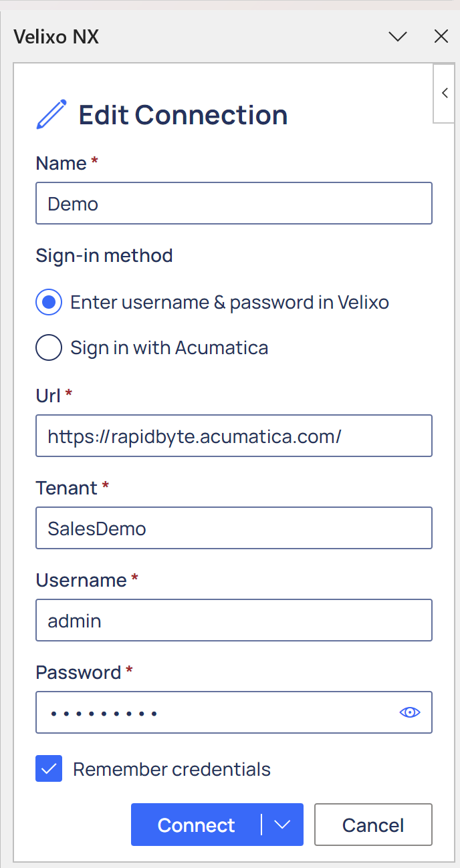This screenshot has height=868, width=460.
Task: Click the pencil Edit Connection icon
Action: [51, 114]
